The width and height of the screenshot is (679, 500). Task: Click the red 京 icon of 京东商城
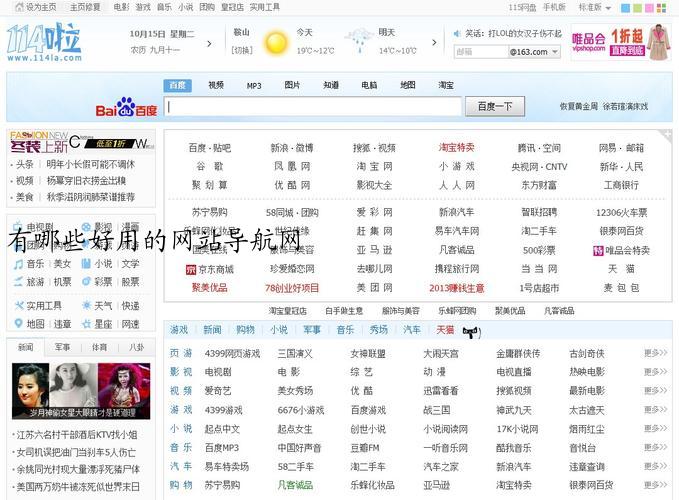tap(191, 270)
